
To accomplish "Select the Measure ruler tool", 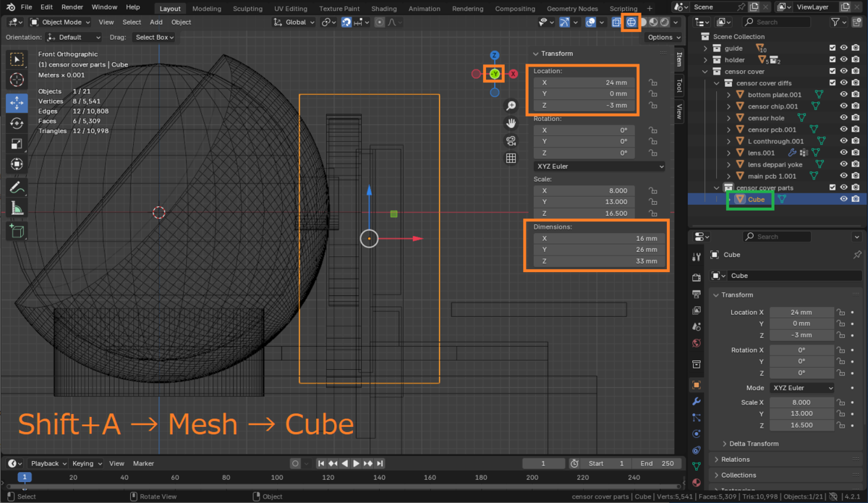I will click(x=17, y=209).
